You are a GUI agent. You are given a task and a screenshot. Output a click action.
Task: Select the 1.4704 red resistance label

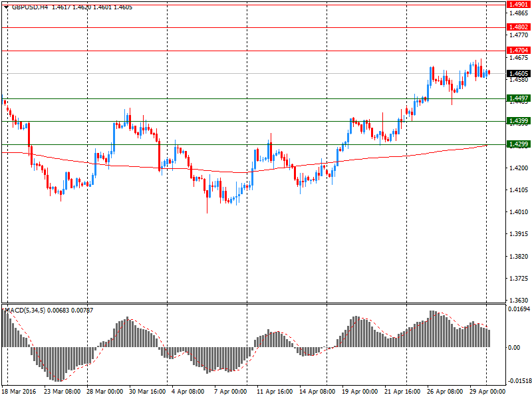(519, 51)
